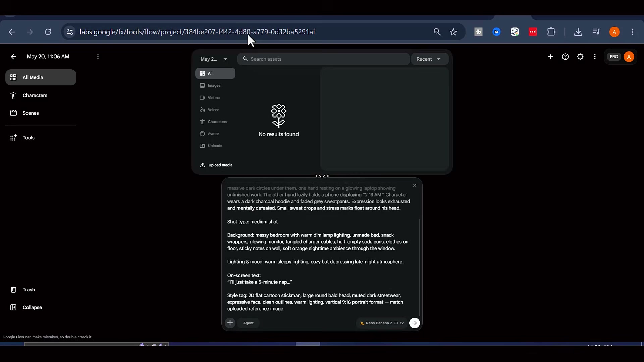Viewport: 644px width, 362px height.
Task: Open Settings gear icon
Action: 580,57
